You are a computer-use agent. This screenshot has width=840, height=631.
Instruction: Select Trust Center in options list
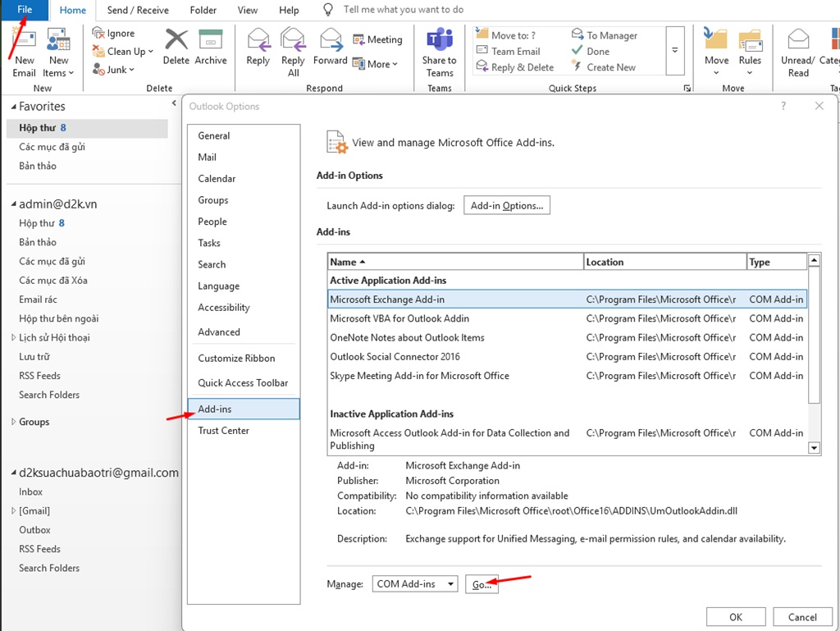223,431
